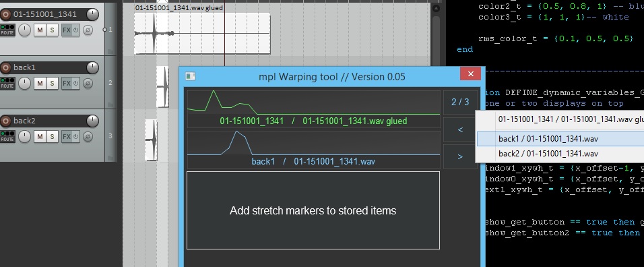The height and width of the screenshot is (267, 644).
Task: Click pan knob on back2 track
Action: point(25,137)
